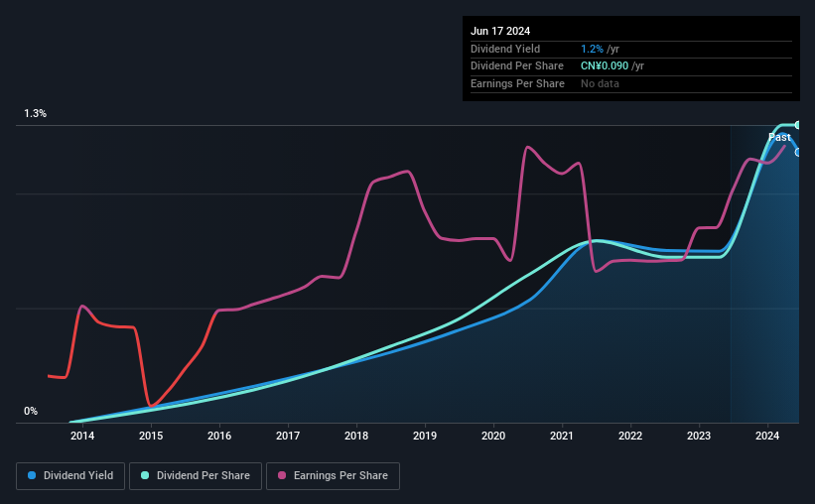Click the blue Dividend Yield endpoint marker
Viewport: 815px width, 504px height.
click(798, 152)
